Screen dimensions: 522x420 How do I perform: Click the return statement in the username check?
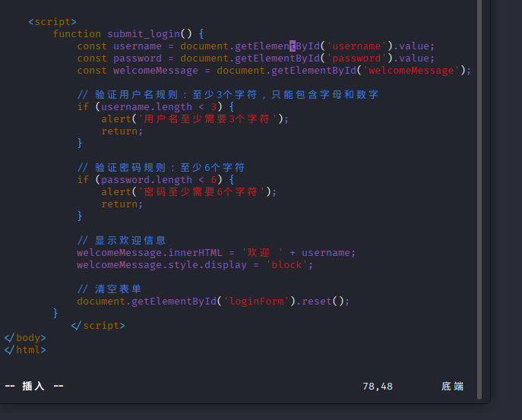[x=122, y=131]
